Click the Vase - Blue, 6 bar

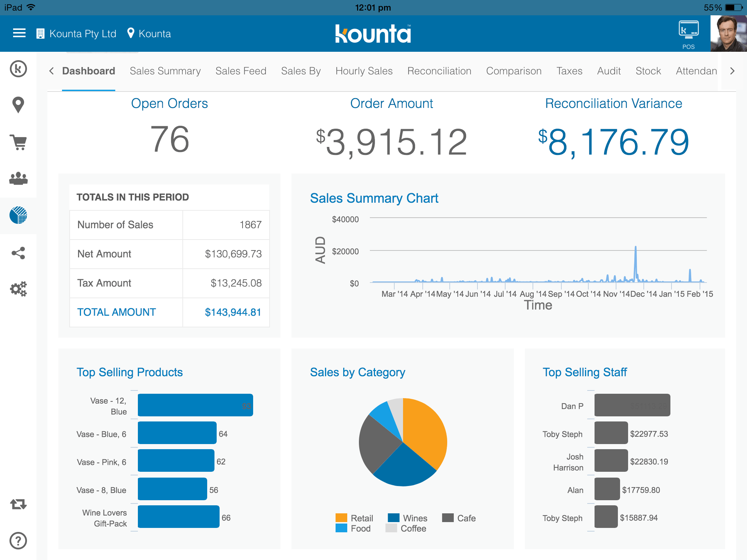pyautogui.click(x=177, y=433)
